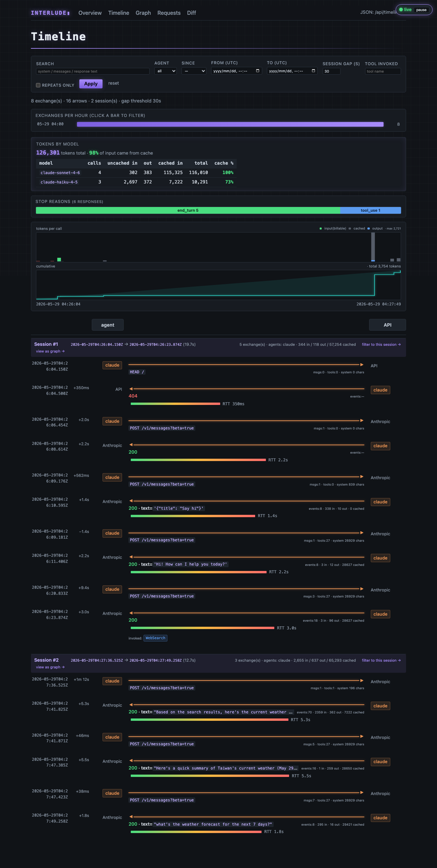Click claude-haiku-4-5 model row
This screenshot has width=437, height=868.
tap(136, 182)
